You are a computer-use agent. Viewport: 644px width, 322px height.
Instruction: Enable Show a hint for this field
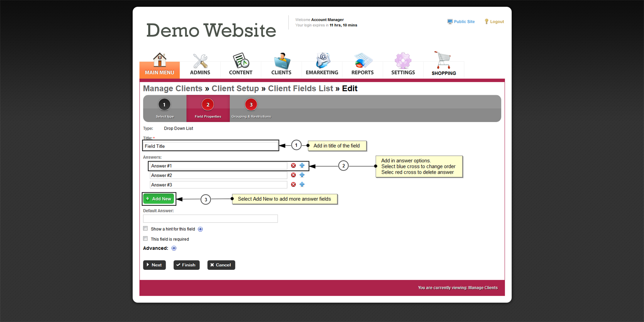(146, 229)
